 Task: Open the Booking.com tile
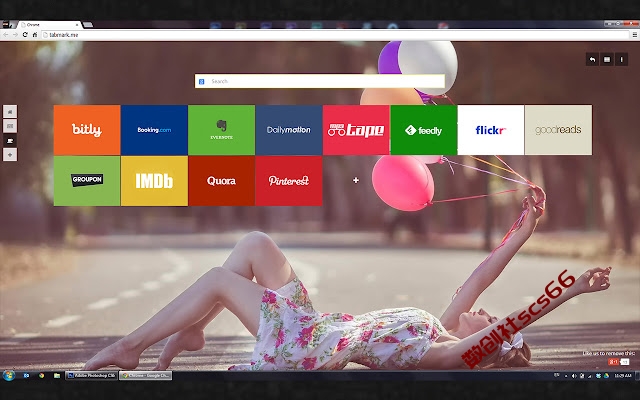pos(154,130)
